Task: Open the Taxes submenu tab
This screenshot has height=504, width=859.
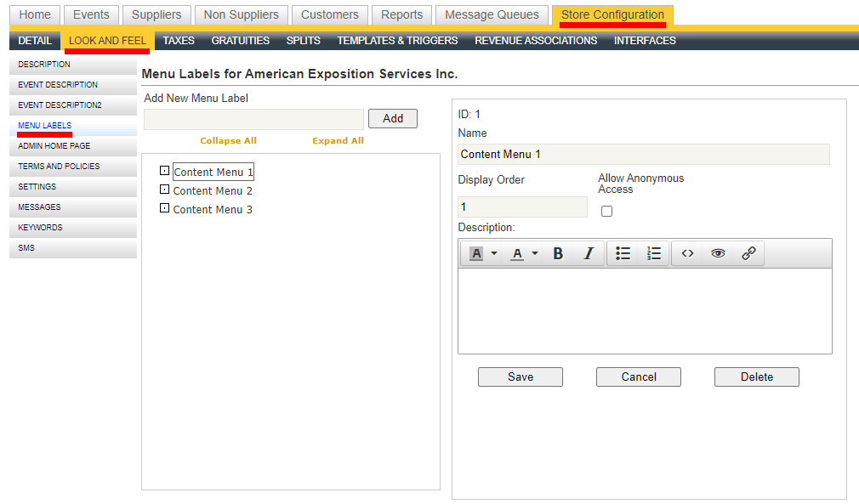Action: 179,41
